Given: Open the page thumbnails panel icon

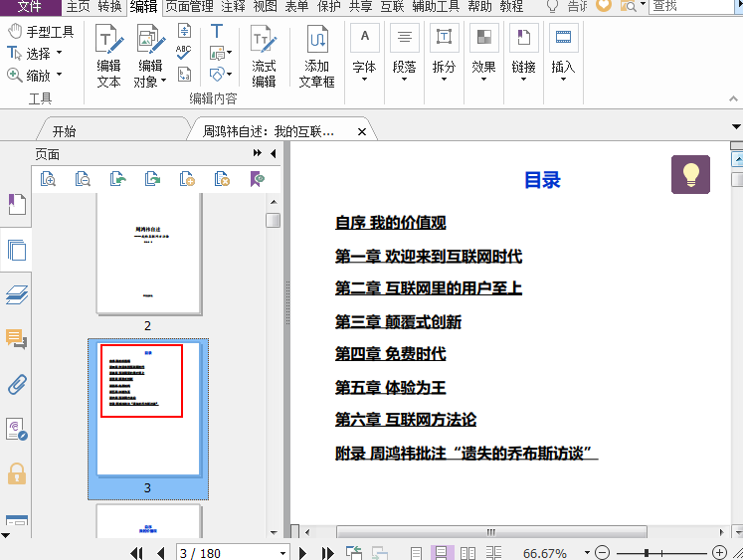Looking at the screenshot, I should 17,250.
